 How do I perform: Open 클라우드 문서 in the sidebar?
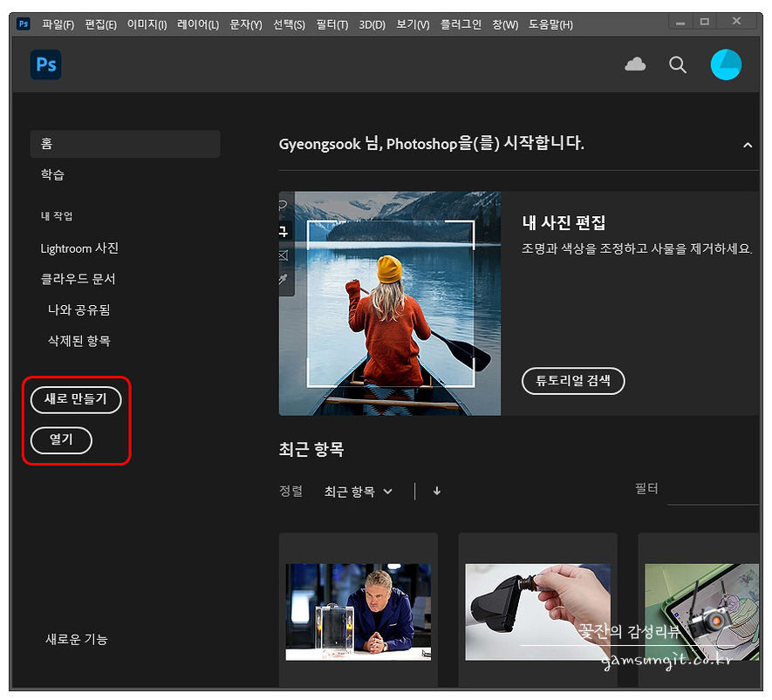point(78,279)
